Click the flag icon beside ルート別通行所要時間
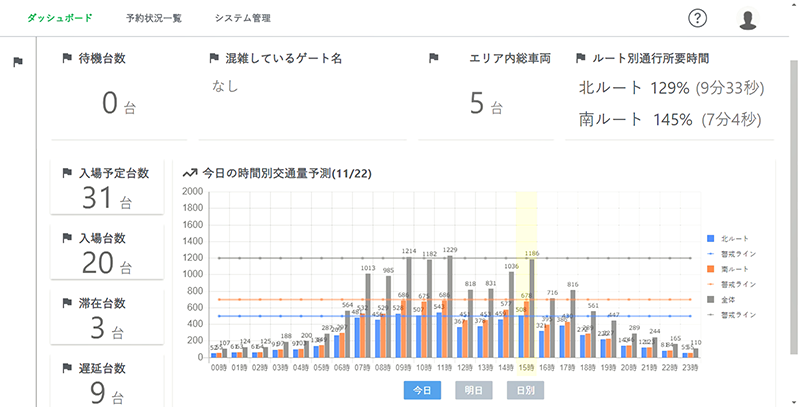The width and height of the screenshot is (800, 407). click(582, 59)
